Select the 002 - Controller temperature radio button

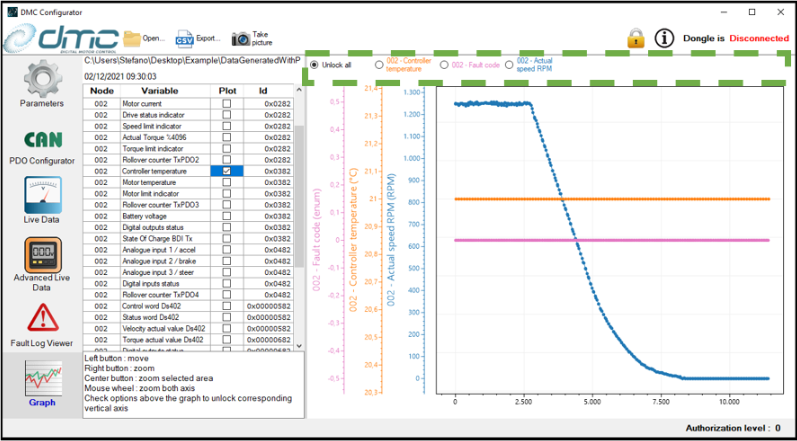point(379,65)
